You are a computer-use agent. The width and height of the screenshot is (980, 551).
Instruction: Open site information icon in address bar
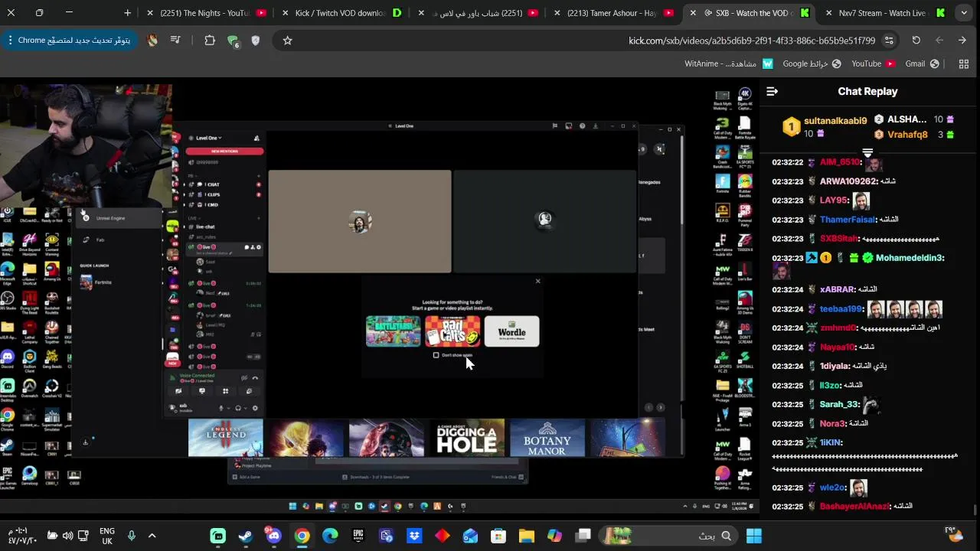[889, 41]
